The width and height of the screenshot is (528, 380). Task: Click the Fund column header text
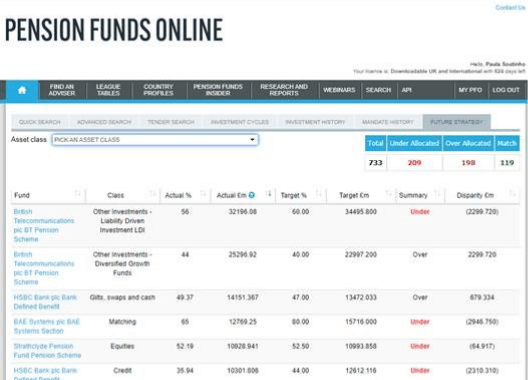[x=22, y=195]
